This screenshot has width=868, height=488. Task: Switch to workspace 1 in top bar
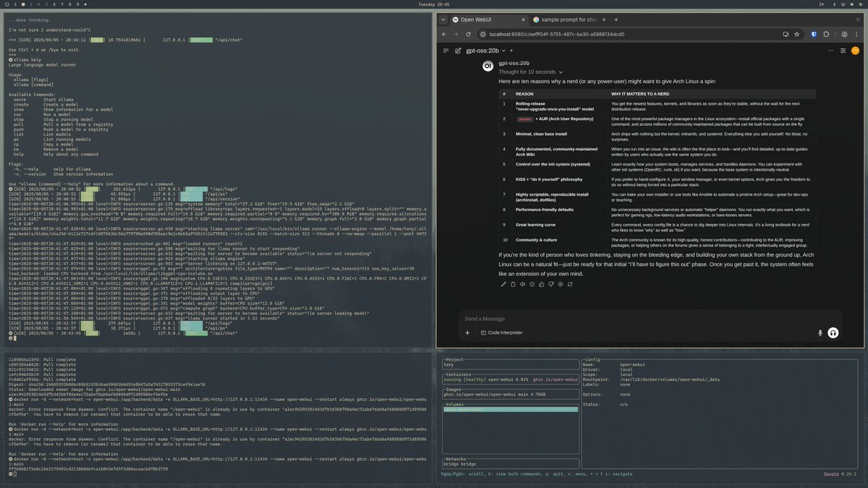point(15,4)
